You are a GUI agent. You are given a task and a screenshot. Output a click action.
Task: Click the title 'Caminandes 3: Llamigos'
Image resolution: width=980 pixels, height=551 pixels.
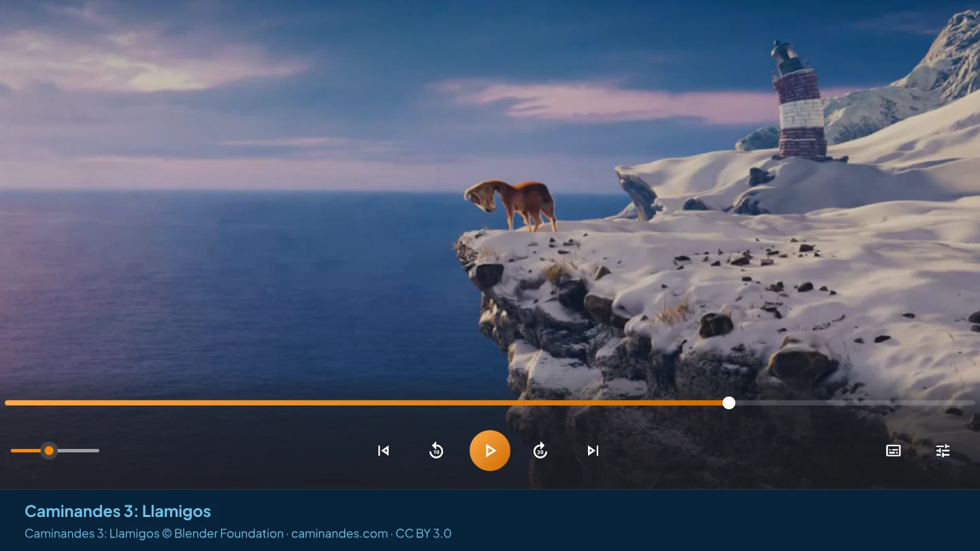[x=118, y=511]
